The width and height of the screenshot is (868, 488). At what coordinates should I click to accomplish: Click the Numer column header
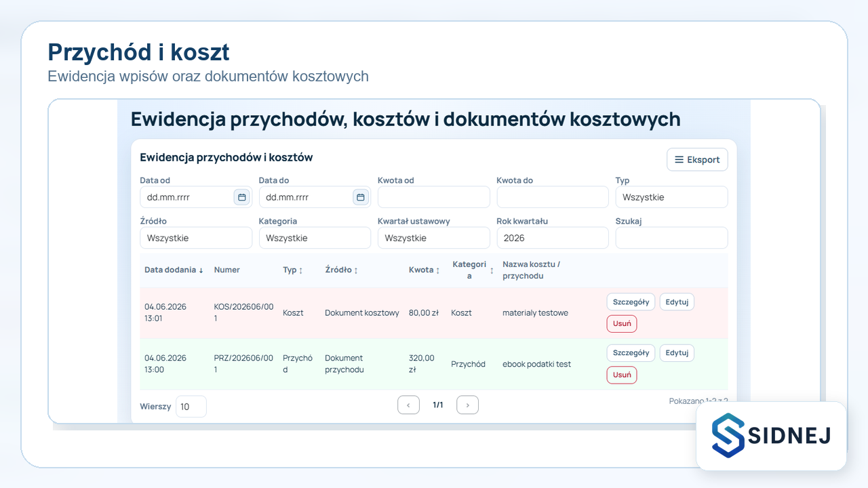(x=227, y=270)
